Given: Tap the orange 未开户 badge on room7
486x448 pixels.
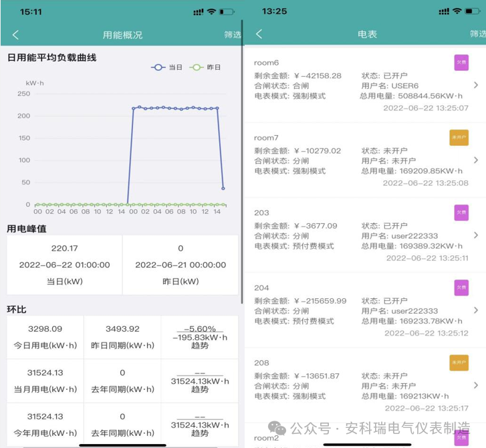Looking at the screenshot, I should coord(459,138).
